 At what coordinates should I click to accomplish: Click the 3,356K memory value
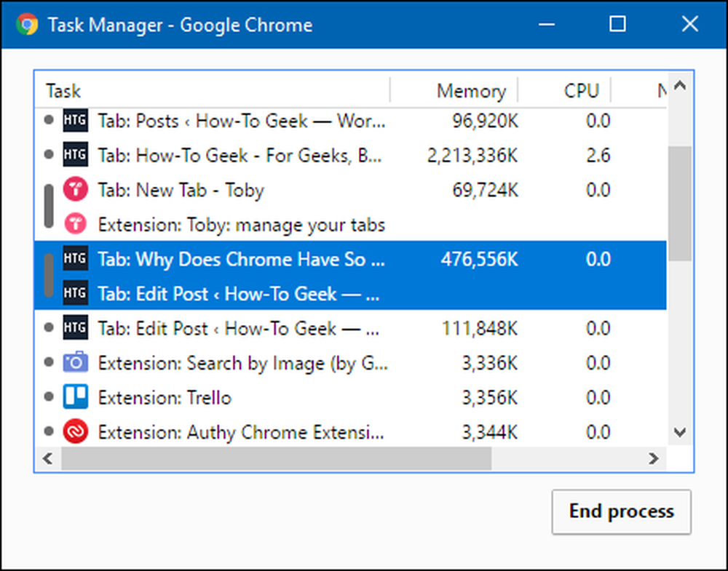coord(490,398)
